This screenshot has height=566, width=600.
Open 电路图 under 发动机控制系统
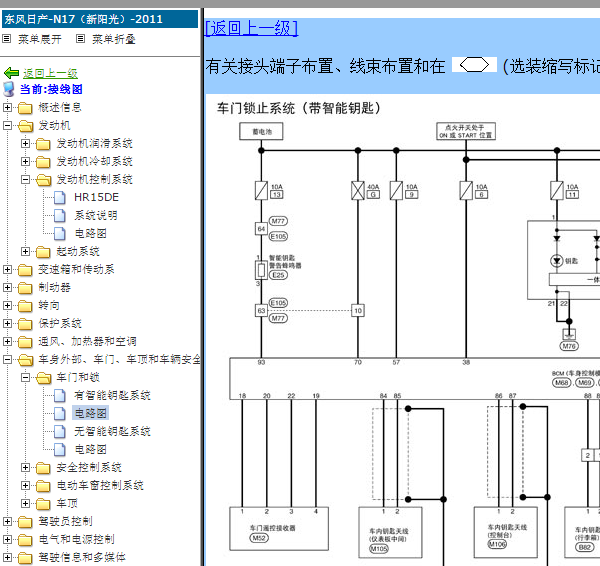[x=90, y=233]
